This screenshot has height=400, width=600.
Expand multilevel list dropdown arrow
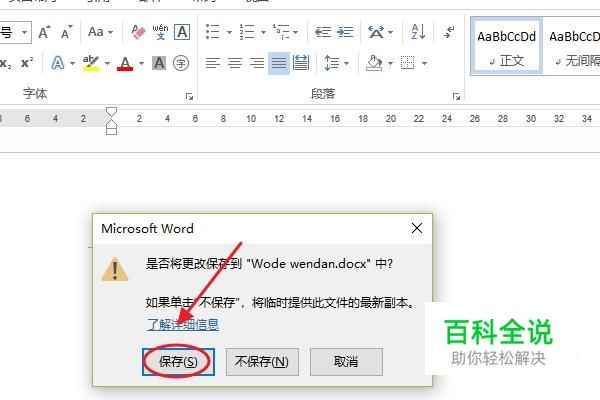[x=295, y=32]
